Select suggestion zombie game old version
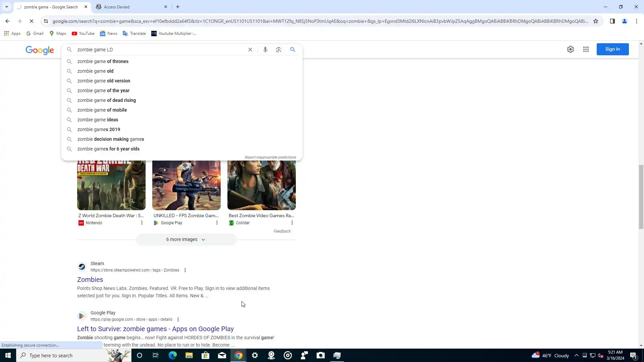This screenshot has width=644, height=362. (x=104, y=81)
